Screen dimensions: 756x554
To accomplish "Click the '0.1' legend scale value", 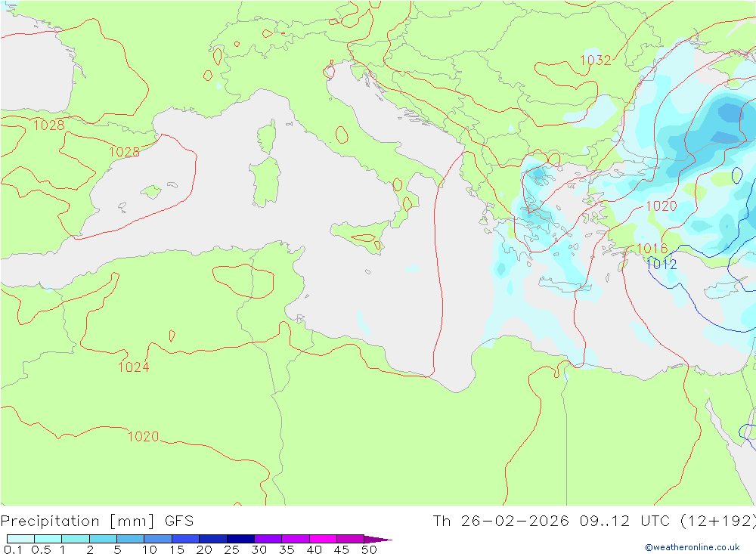I will coord(13,549).
